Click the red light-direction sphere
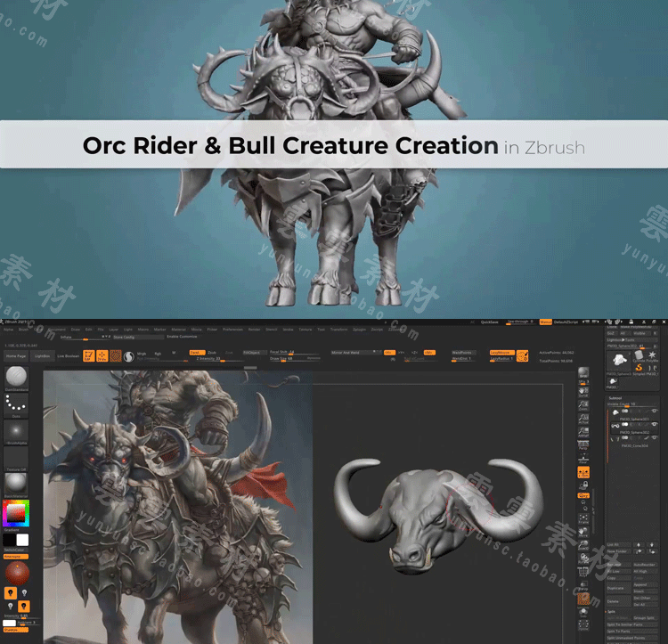 (x=17, y=573)
